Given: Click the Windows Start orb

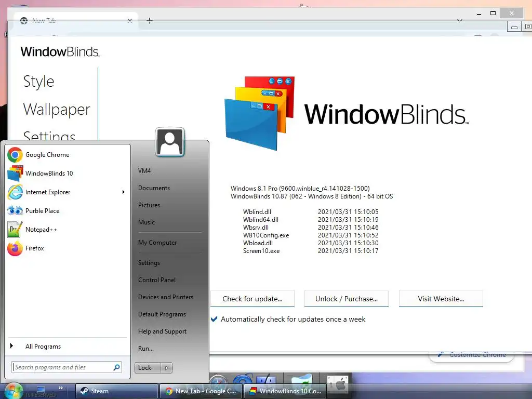Looking at the screenshot, I should (13, 391).
